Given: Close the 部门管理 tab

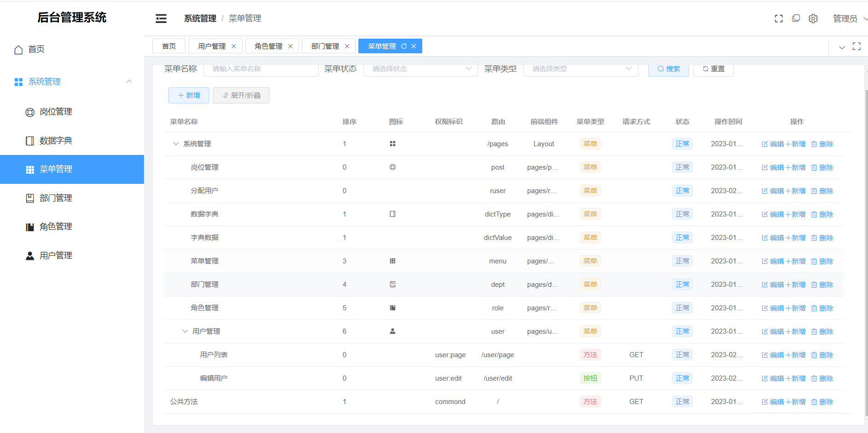Looking at the screenshot, I should pos(347,46).
